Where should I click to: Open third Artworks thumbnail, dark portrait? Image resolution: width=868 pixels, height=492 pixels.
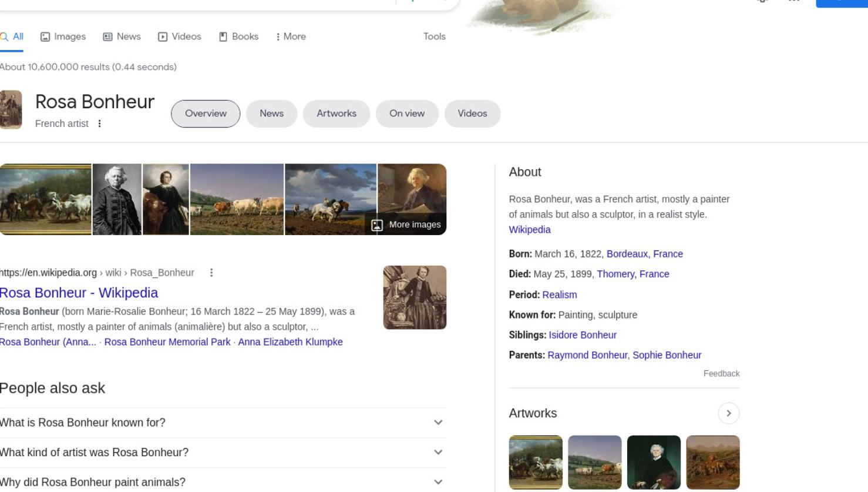click(654, 463)
